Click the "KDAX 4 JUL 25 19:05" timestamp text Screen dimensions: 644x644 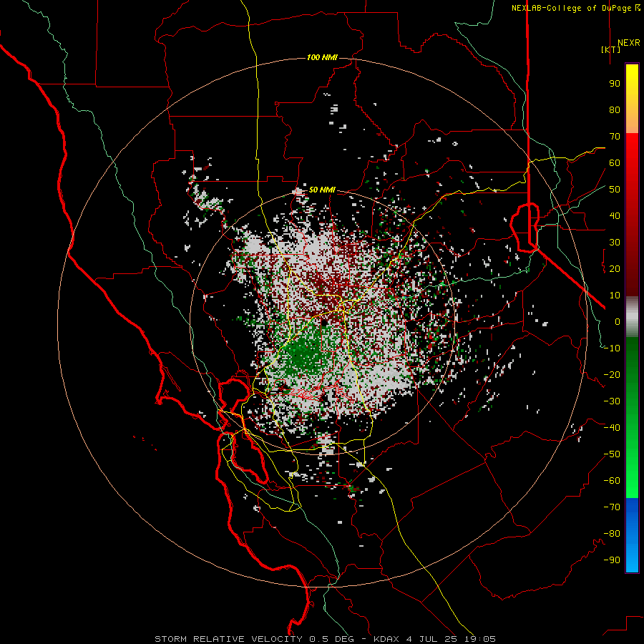pos(435,639)
